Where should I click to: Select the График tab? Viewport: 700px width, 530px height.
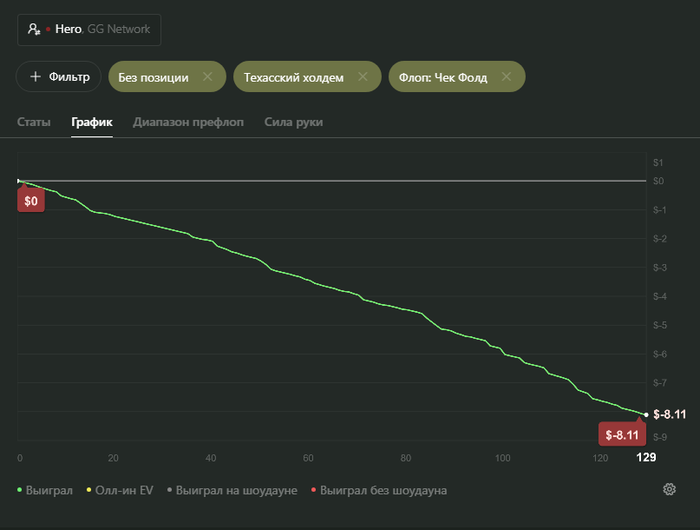tap(92, 122)
